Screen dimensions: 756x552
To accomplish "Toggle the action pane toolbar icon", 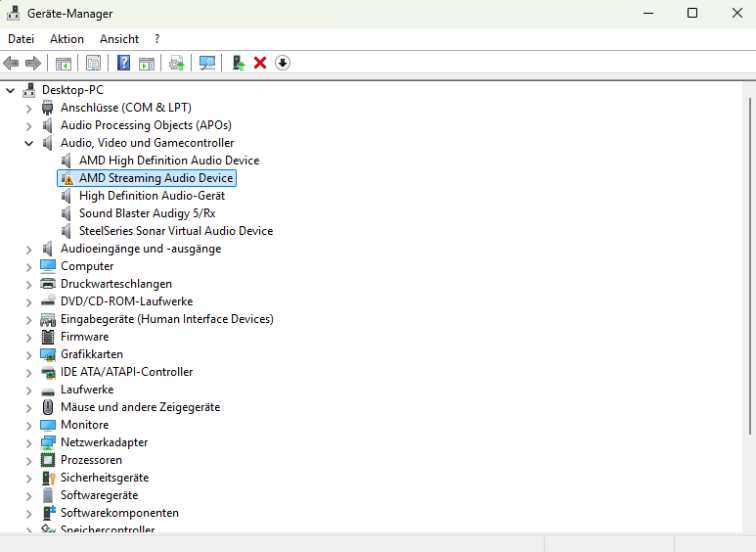I will point(147,64).
